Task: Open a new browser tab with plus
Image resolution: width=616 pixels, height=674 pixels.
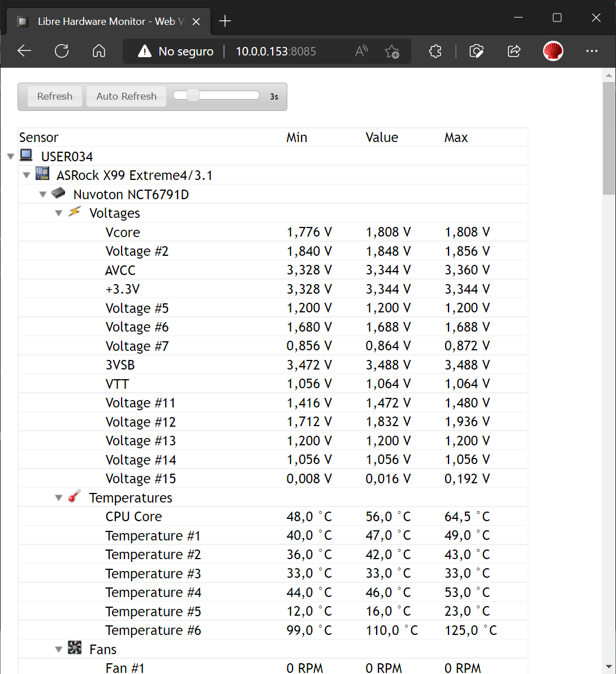Action: (225, 20)
